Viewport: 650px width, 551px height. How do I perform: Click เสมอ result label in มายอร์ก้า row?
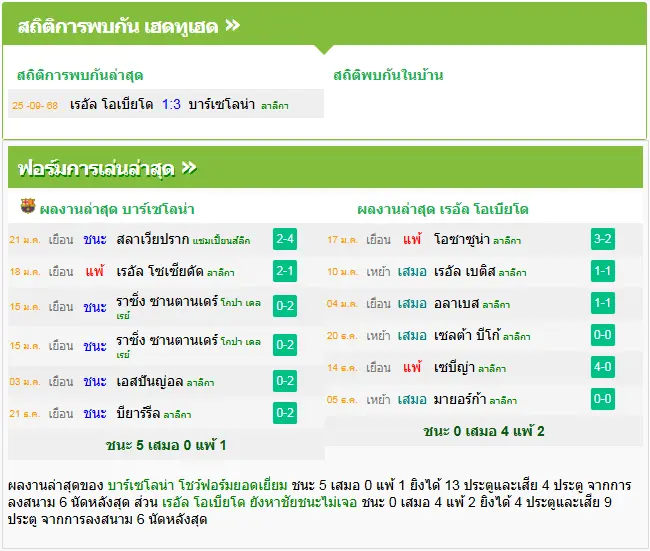[x=412, y=399]
